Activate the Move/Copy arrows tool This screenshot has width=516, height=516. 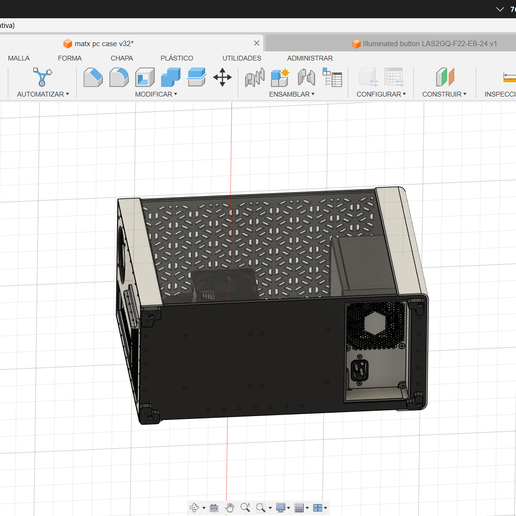pos(222,77)
